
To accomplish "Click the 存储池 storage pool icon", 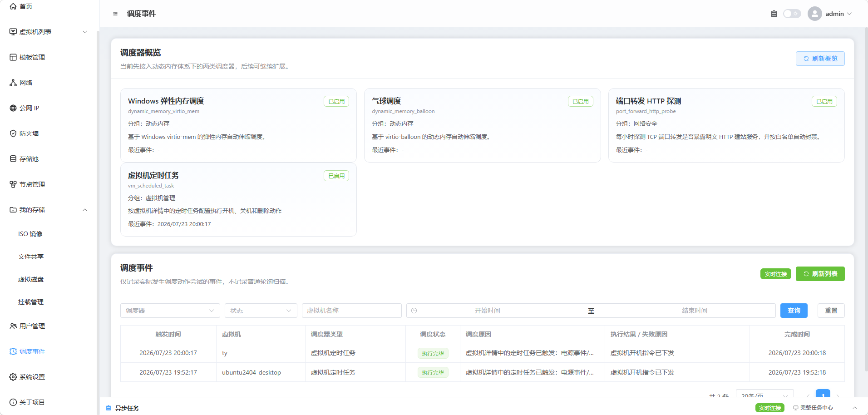I will pyautogui.click(x=13, y=159).
